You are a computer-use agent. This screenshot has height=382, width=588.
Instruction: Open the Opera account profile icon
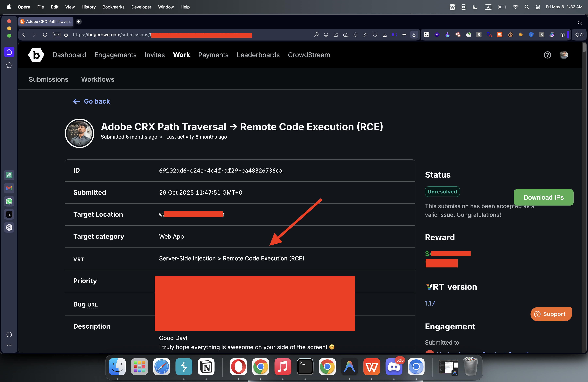pos(414,35)
